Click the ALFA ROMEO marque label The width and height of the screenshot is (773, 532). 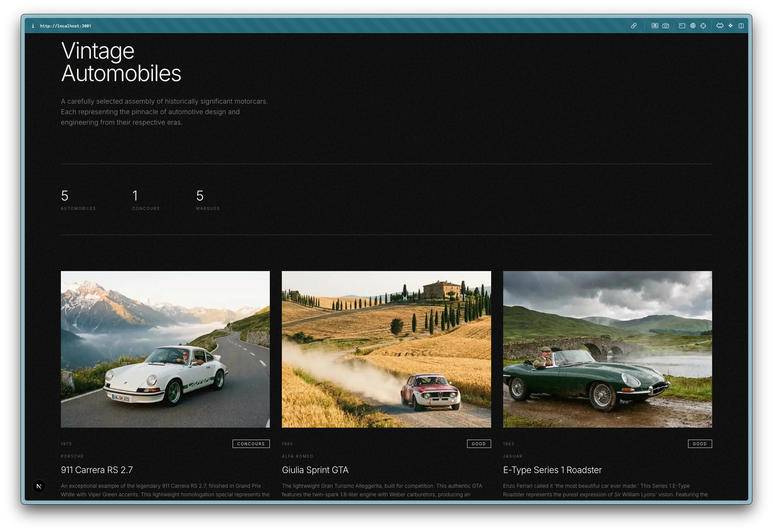(x=297, y=456)
